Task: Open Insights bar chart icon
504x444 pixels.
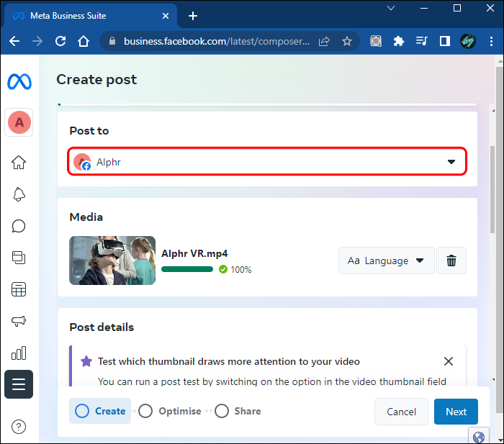Action: pos(19,353)
